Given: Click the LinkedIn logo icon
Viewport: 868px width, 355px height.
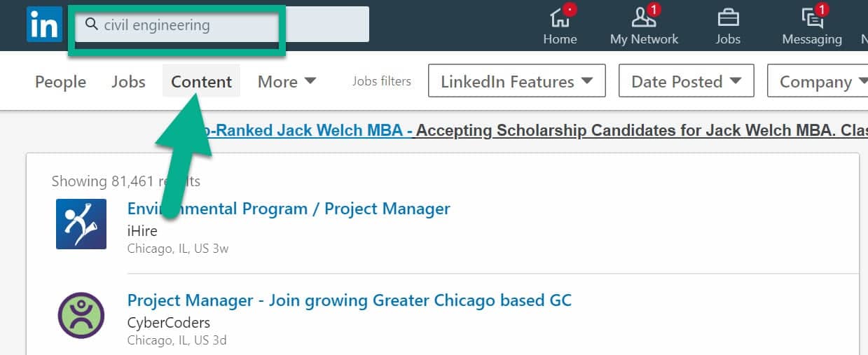Looking at the screenshot, I should pos(43,24).
